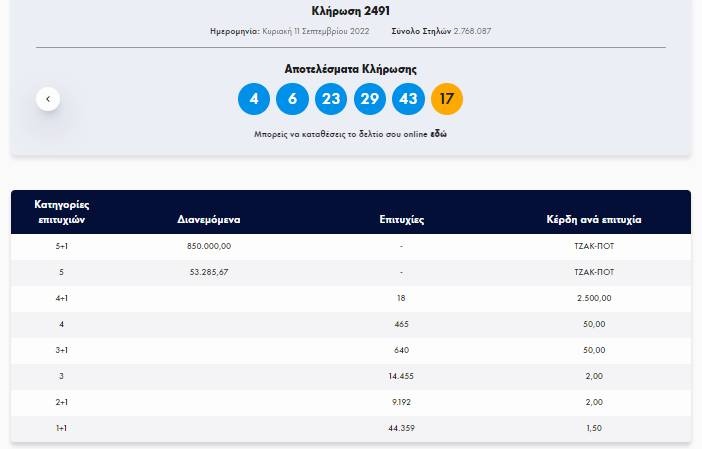702x449 pixels.
Task: Click the 'Κλήρωση 2491' heading
Action: point(350,11)
